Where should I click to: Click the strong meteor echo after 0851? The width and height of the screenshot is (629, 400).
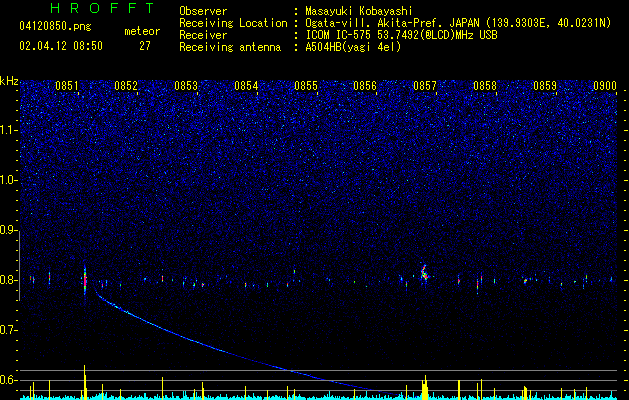click(85, 280)
